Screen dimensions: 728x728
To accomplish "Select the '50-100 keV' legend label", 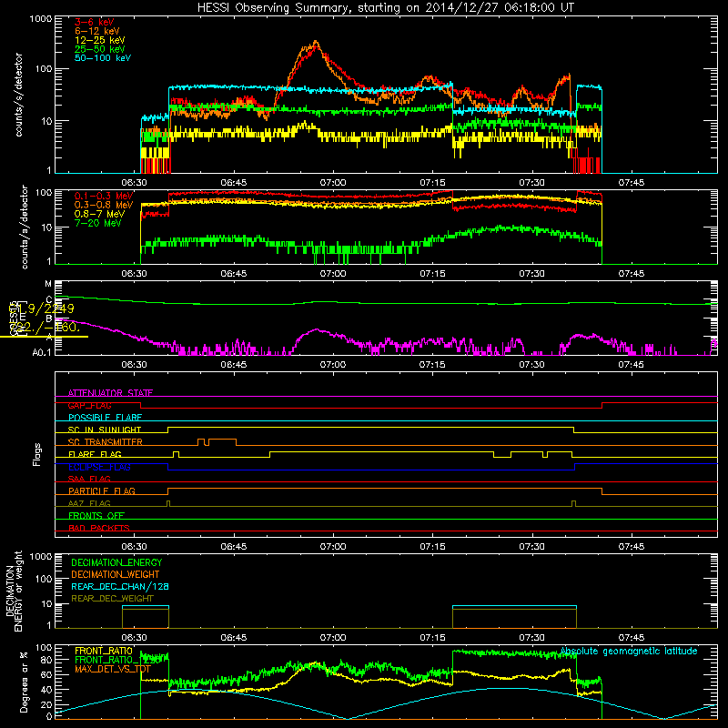I will pyautogui.click(x=103, y=58).
